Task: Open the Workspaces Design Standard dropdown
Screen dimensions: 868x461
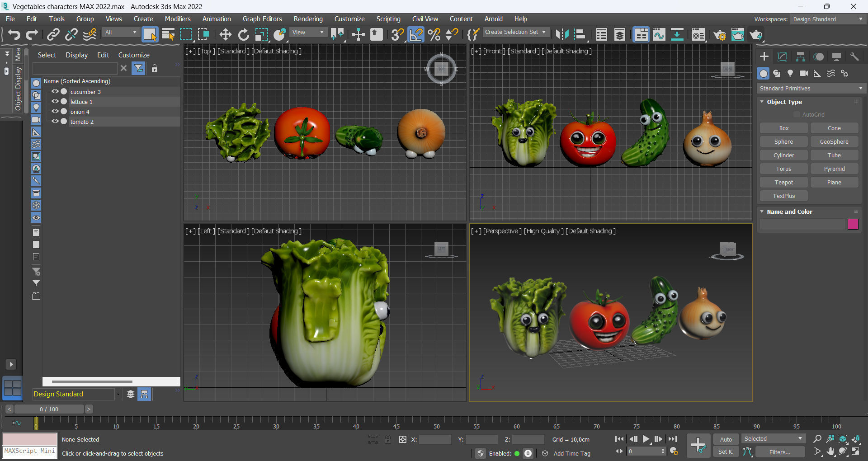Action: click(x=828, y=19)
